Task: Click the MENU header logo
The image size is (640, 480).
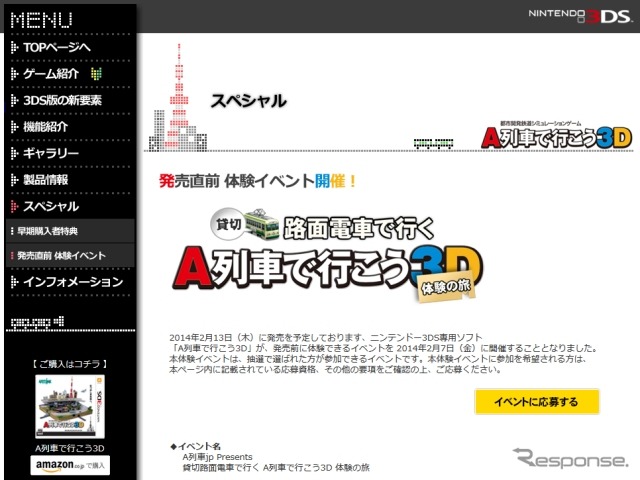Action: point(40,18)
